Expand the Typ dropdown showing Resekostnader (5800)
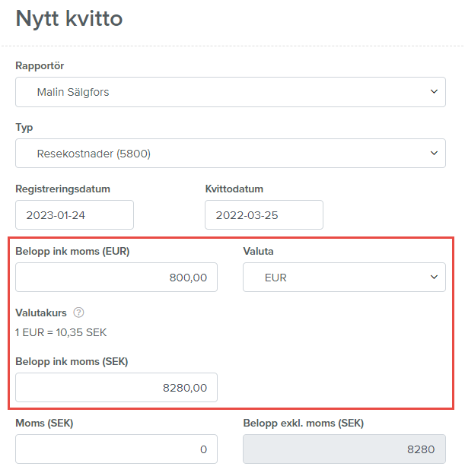 point(230,154)
